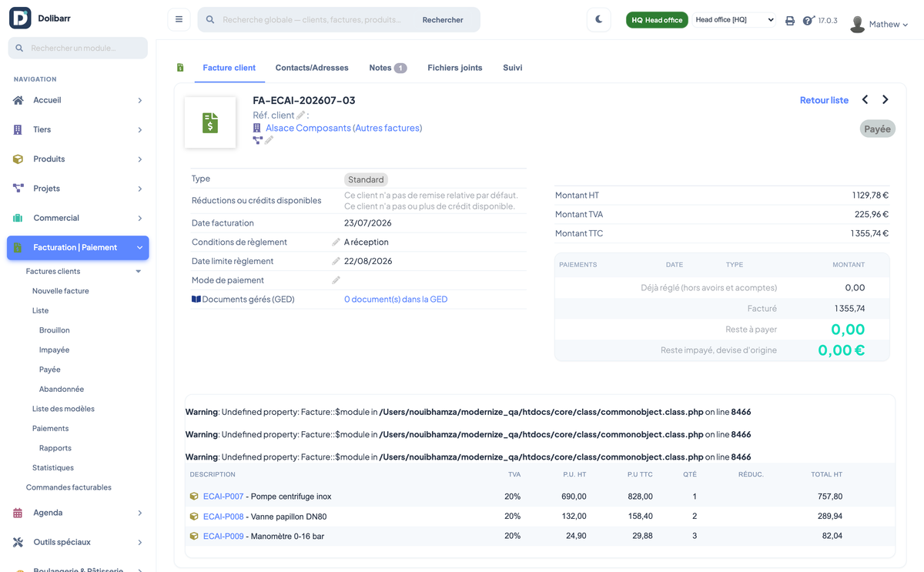The width and height of the screenshot is (924, 572).
Task: Open the Mathew user menu arrow
Action: pos(905,25)
